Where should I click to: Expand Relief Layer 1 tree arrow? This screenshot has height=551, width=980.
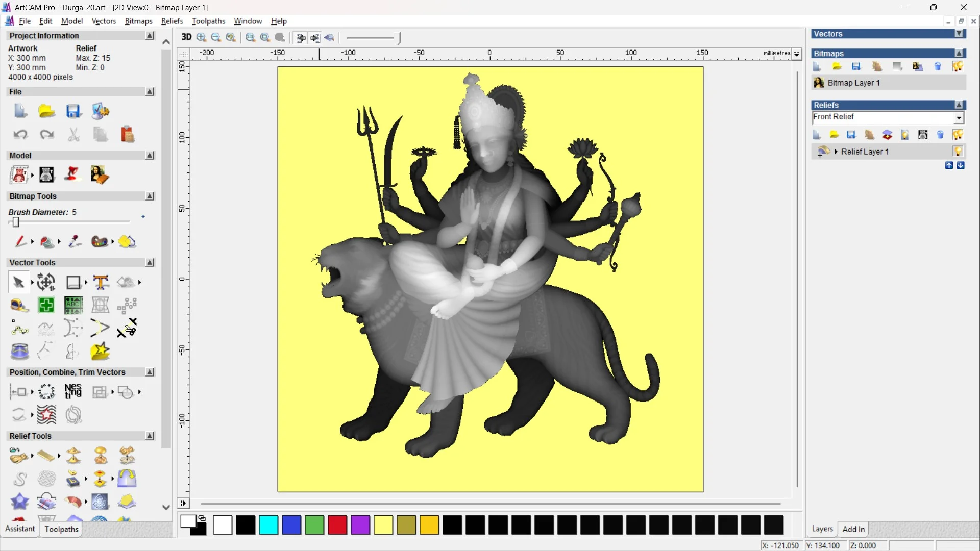836,151
